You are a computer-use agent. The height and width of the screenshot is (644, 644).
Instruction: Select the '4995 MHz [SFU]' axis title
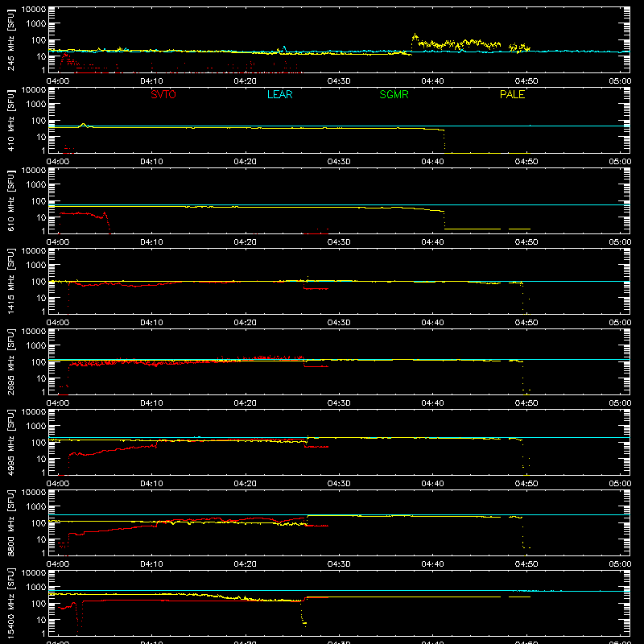click(10, 442)
